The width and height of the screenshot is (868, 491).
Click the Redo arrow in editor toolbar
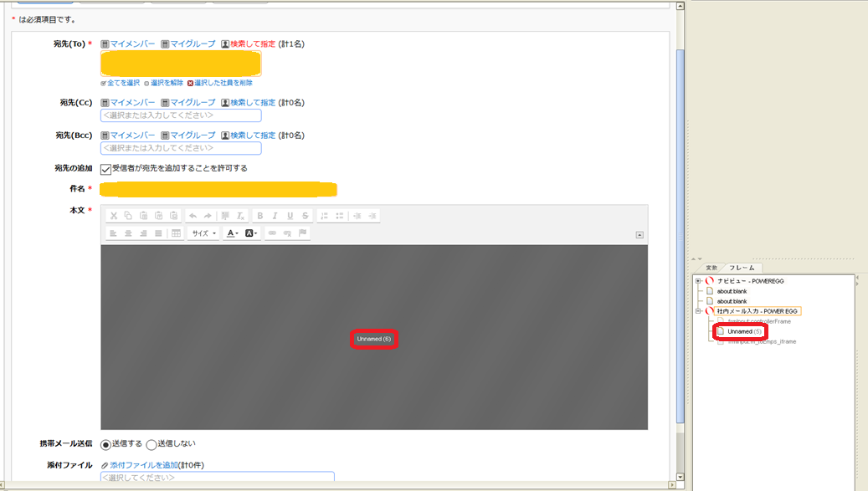(x=208, y=216)
